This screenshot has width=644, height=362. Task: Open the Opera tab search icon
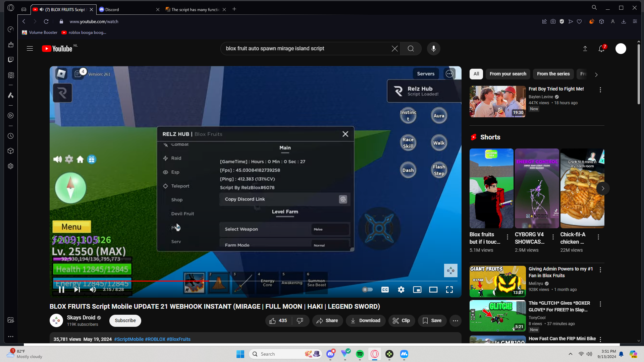point(594,8)
